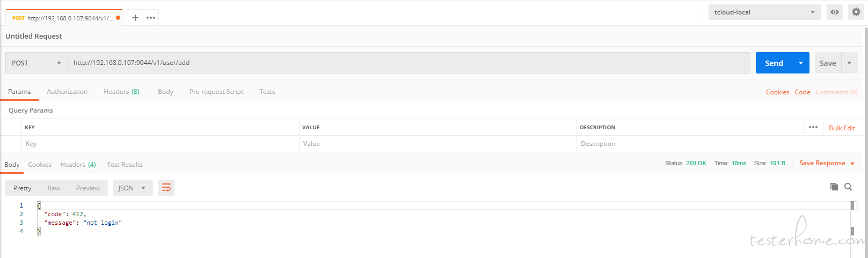Screen dimensions: 868x258
Task: Copy response body to clipboard
Action: [x=834, y=187]
